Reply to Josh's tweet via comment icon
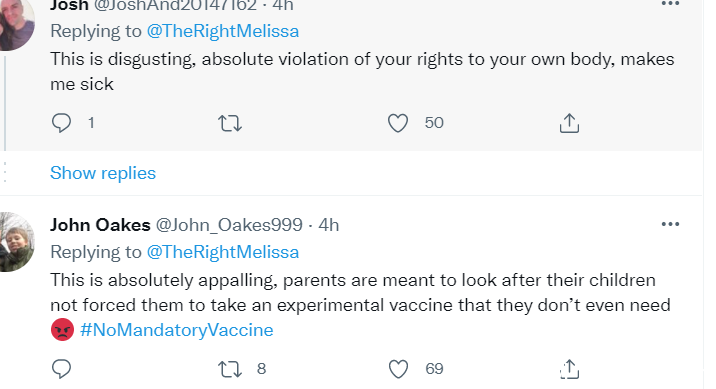This screenshot has height=389, width=716. (x=61, y=123)
